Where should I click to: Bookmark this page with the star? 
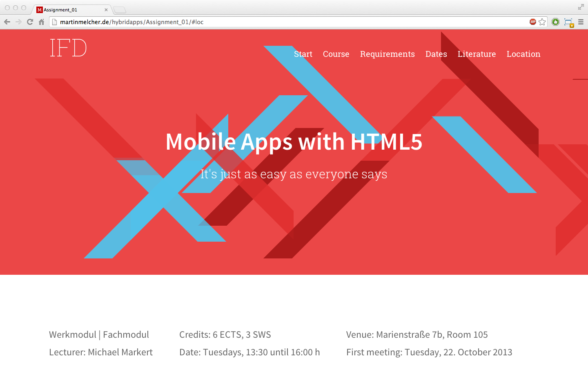point(542,22)
